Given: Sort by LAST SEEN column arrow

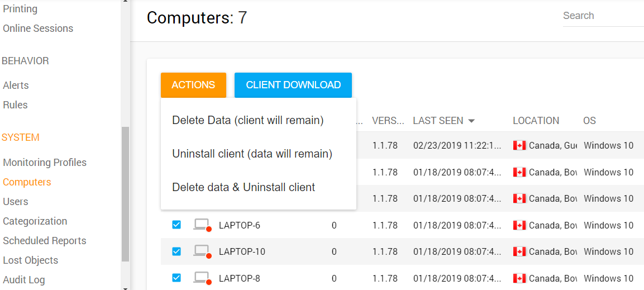Looking at the screenshot, I should click(x=471, y=121).
